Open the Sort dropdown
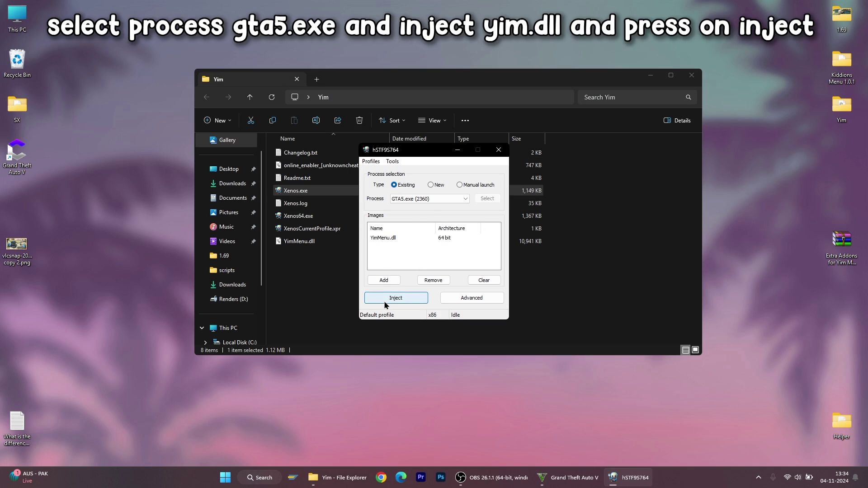 coord(392,120)
